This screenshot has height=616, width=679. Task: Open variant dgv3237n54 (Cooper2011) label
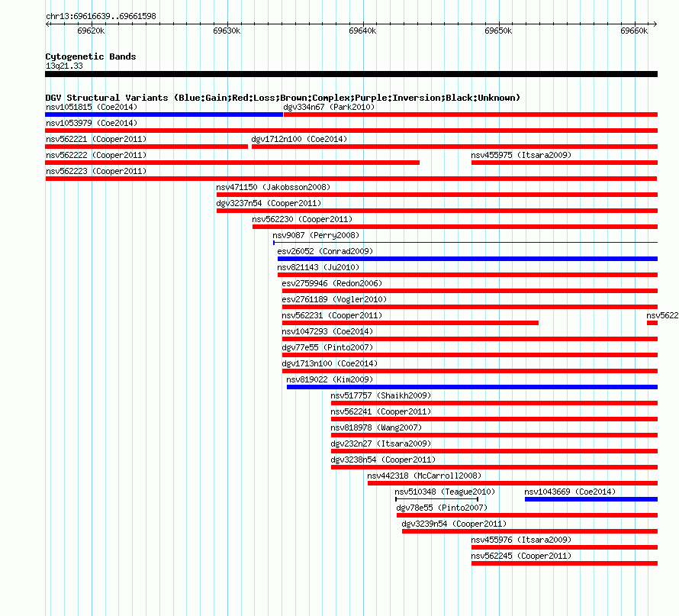click(269, 203)
